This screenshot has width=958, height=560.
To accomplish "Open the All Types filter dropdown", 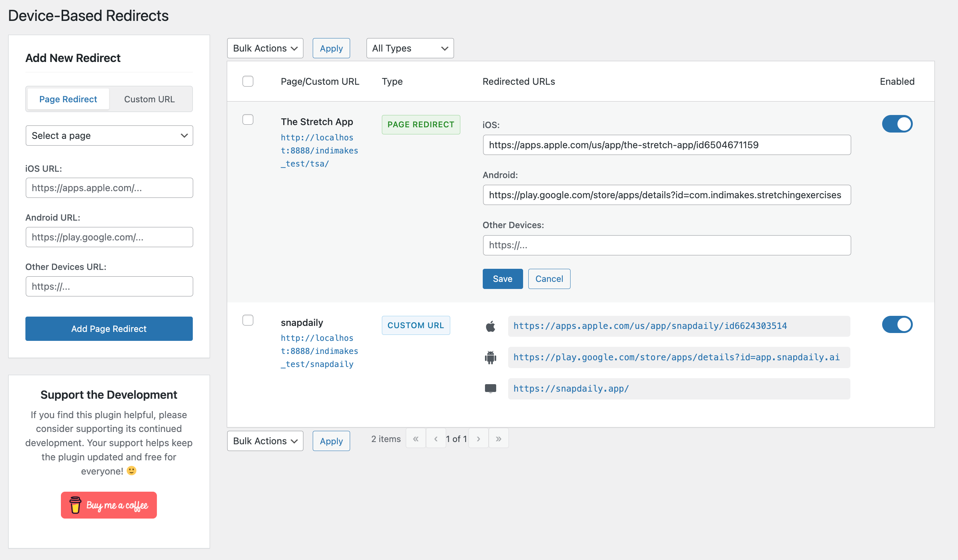I will click(x=410, y=48).
